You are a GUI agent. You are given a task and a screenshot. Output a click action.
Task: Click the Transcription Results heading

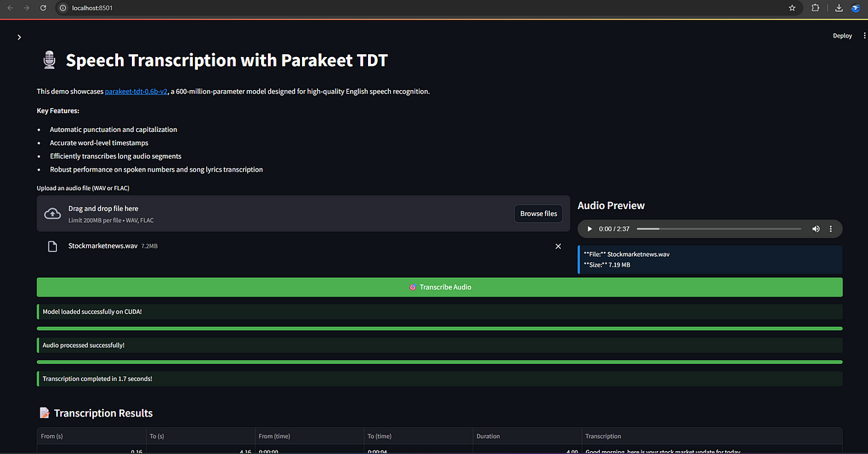pyautogui.click(x=103, y=413)
